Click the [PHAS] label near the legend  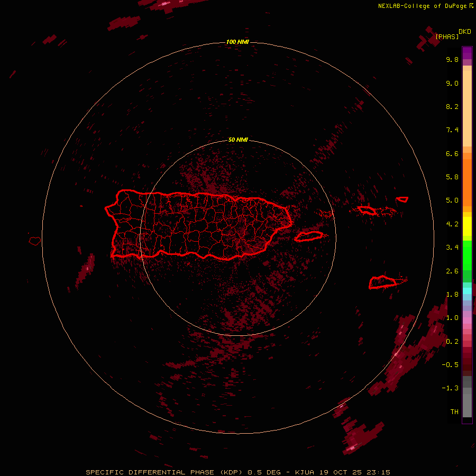pyautogui.click(x=447, y=36)
